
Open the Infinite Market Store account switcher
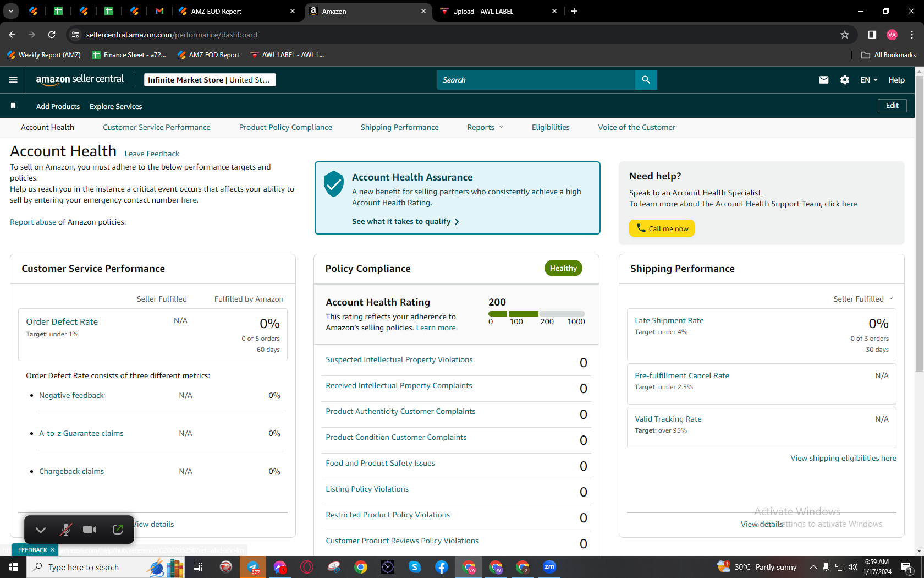210,80
